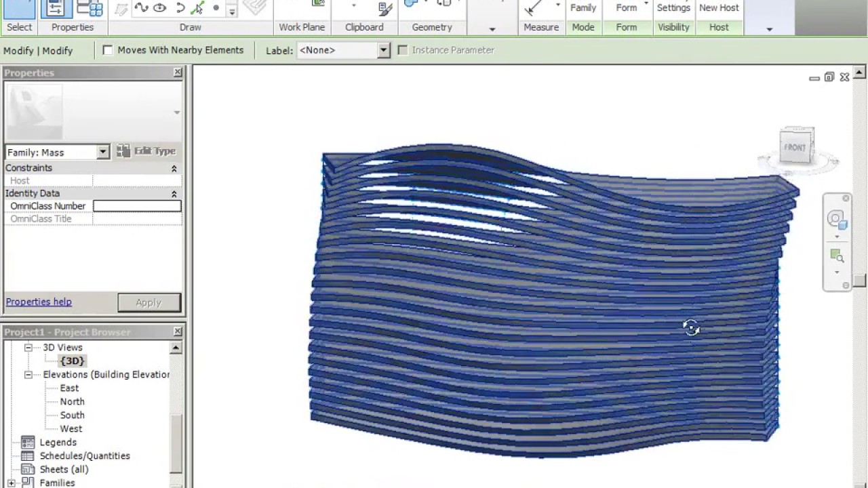Restore the 3D view window size
868x488 pixels.
[829, 77]
